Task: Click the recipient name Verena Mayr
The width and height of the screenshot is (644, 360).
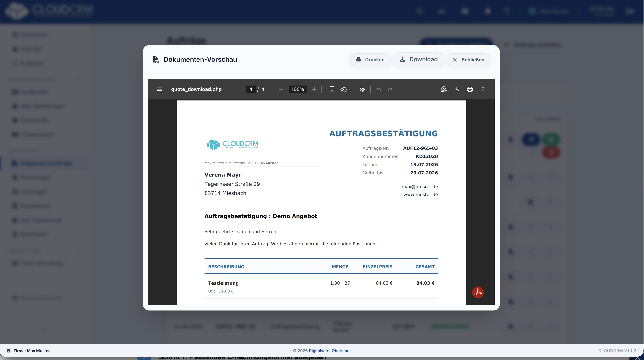Action: coord(223,175)
